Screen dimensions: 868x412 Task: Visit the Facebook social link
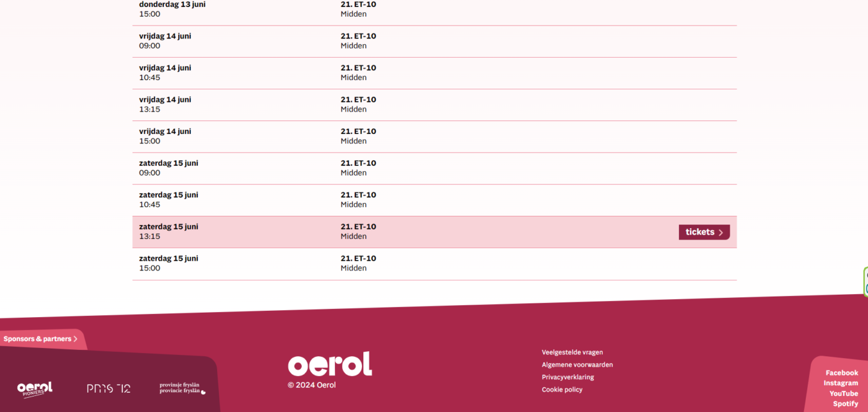coord(841,373)
